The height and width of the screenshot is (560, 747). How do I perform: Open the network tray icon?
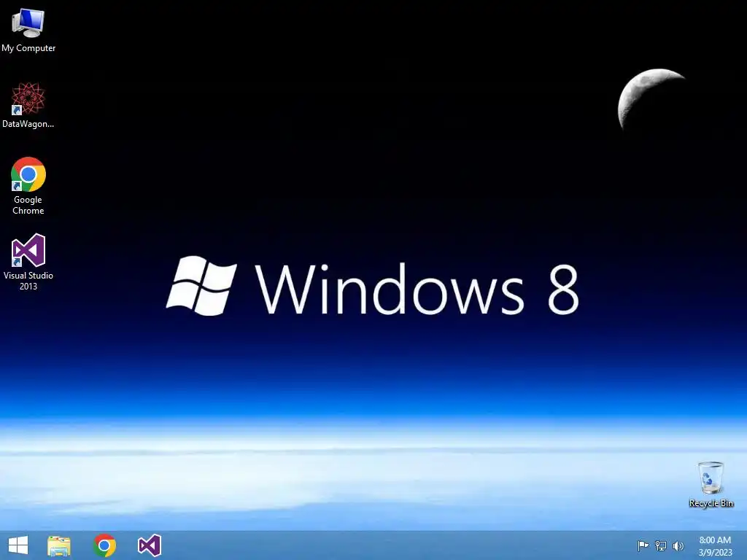(661, 545)
